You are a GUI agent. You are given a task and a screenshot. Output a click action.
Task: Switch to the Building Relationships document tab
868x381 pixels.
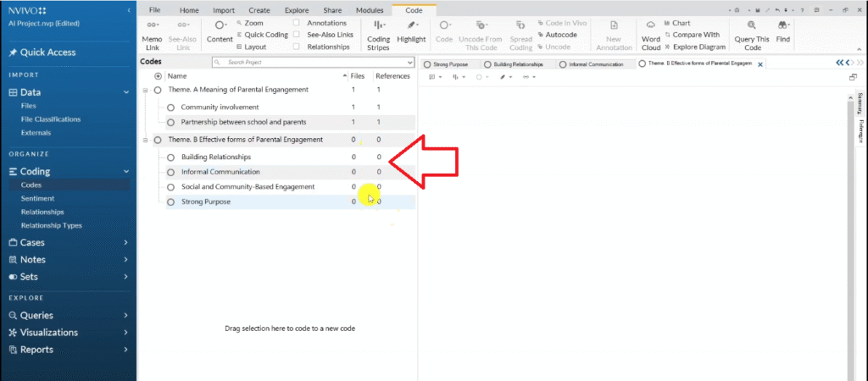pyautogui.click(x=515, y=63)
